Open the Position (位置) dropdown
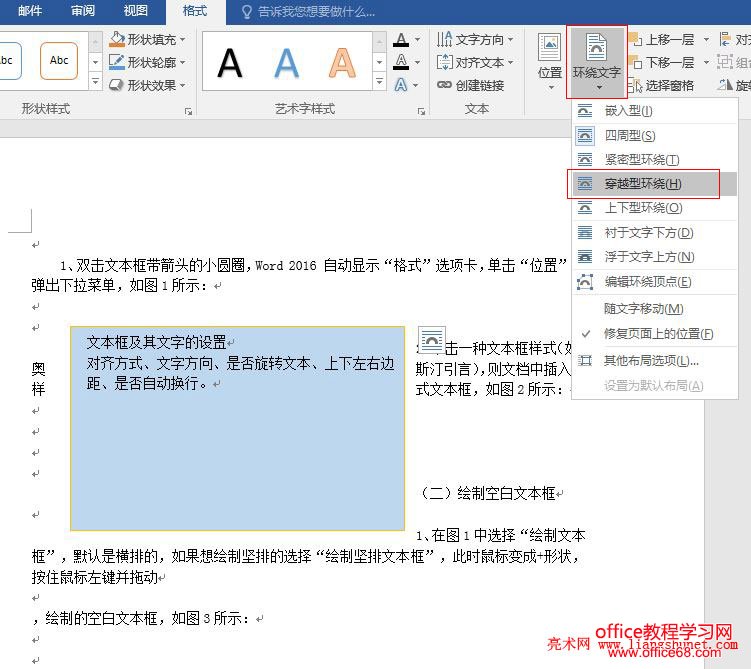Viewport: 751px width, 669px height. pyautogui.click(x=549, y=61)
